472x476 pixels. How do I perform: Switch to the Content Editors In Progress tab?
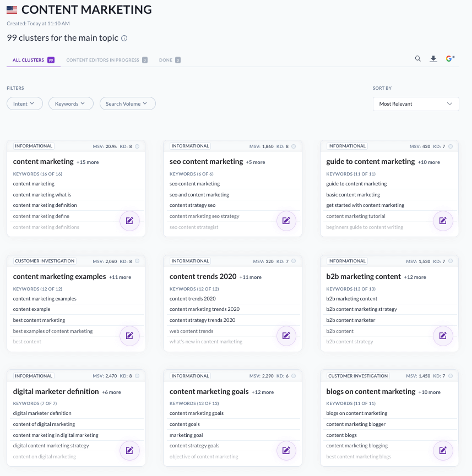[102, 59]
